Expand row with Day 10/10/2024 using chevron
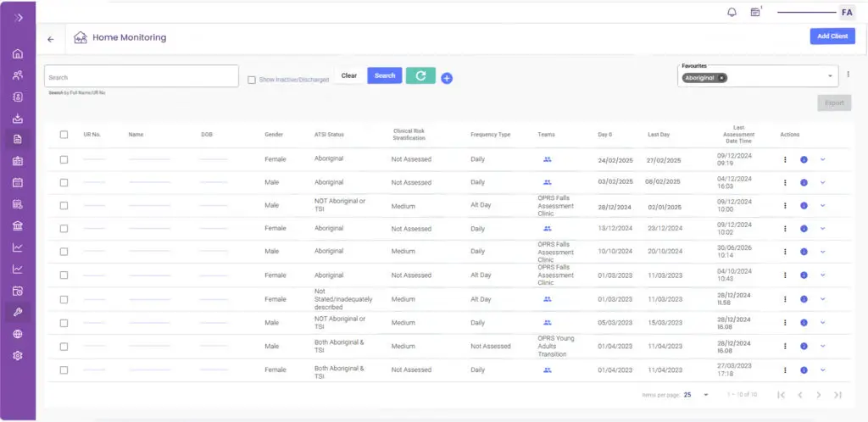Image resolution: width=868 pixels, height=422 pixels. coord(822,252)
